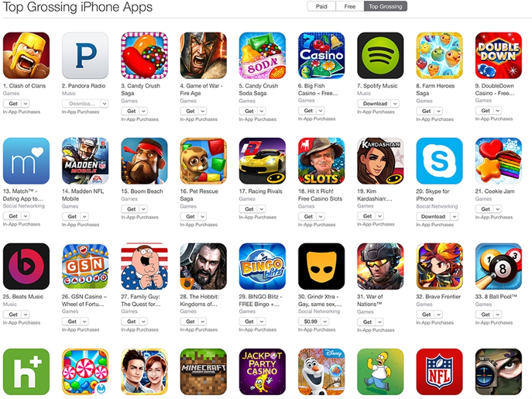Click the $0.99 button for Grindr Xtra
532x399 pixels.
tap(310, 321)
